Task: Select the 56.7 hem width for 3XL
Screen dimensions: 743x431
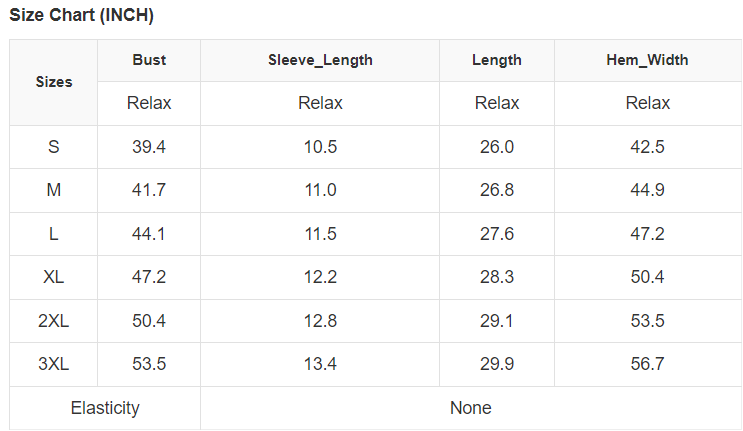Action: tap(647, 364)
